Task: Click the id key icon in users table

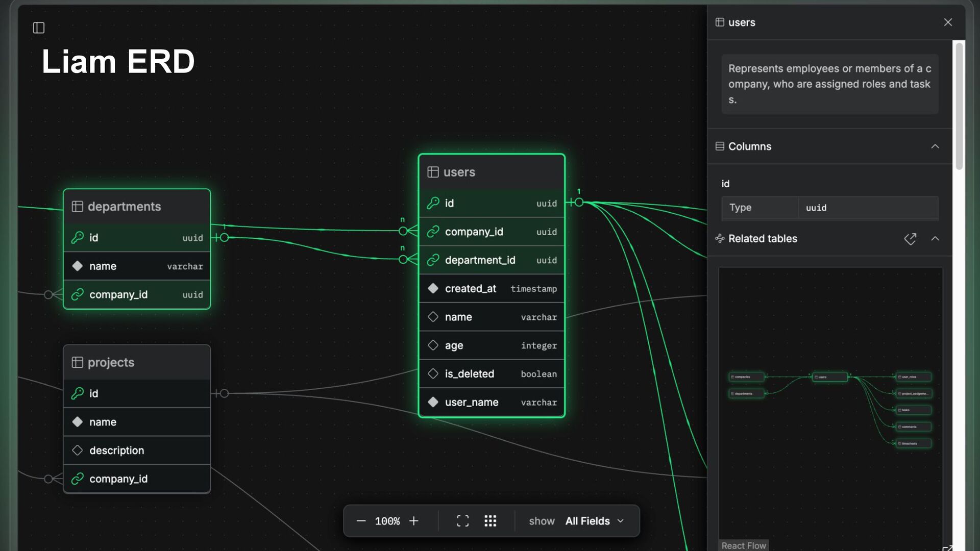Action: (x=433, y=203)
